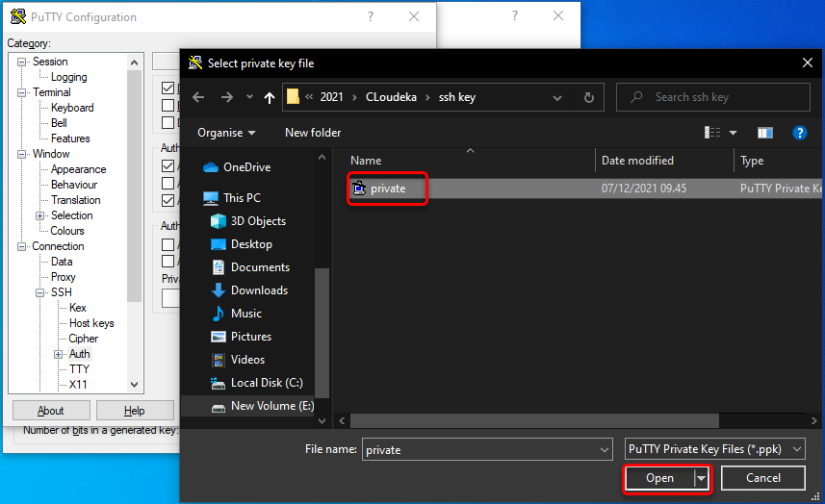Viewport: 825px width, 504px height.
Task: Click the Up one level arrow
Action: (270, 97)
